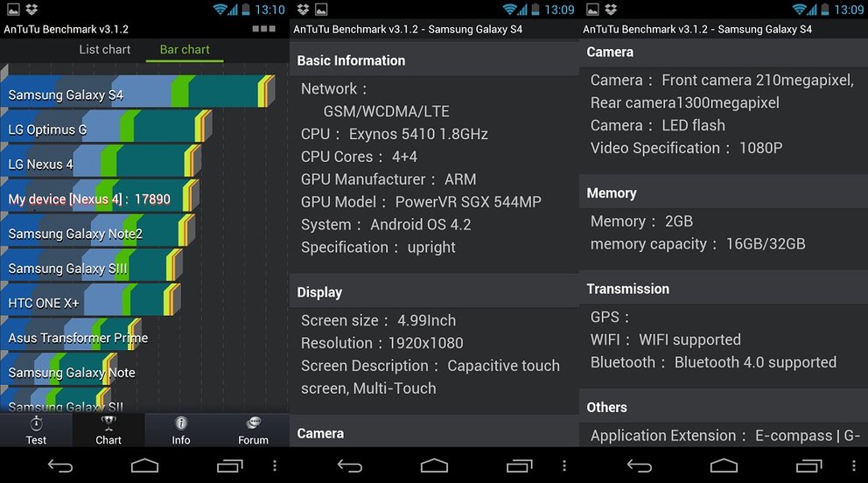Tap CPU: Exynos 5410 1.8GHz line
The height and width of the screenshot is (483, 868).
click(394, 134)
